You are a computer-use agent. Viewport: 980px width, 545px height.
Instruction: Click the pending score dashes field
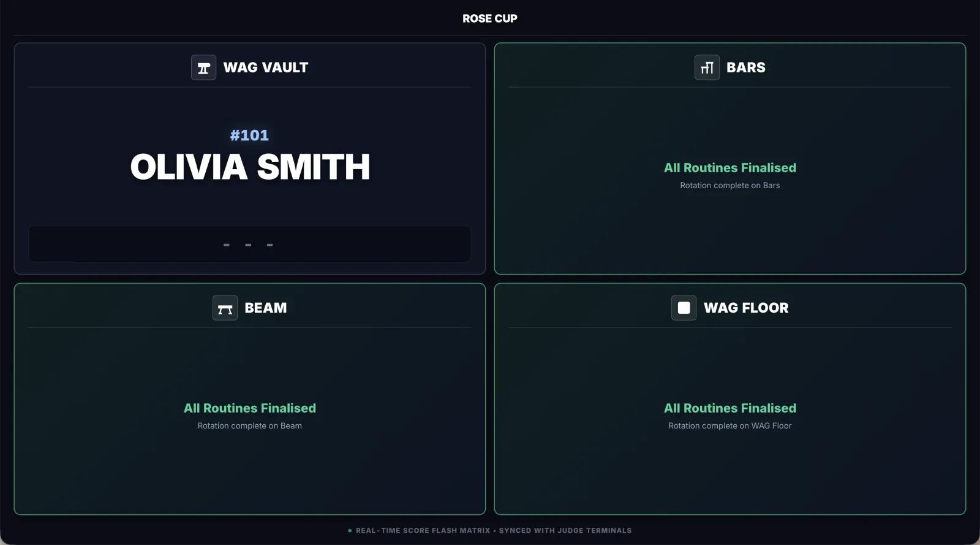(x=249, y=244)
